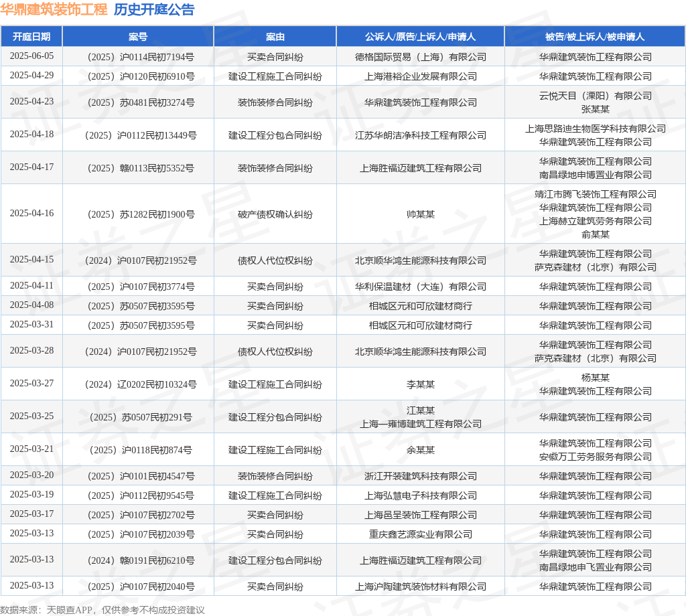Select the date 2025-06-05
Image resolution: width=686 pixels, height=616 pixels.
pos(31,56)
